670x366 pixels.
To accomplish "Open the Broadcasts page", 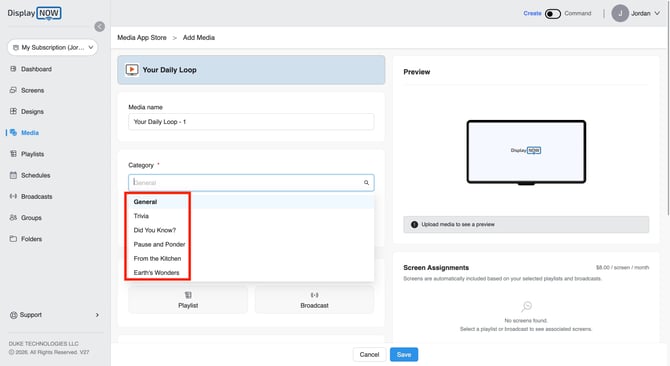I will [x=37, y=196].
